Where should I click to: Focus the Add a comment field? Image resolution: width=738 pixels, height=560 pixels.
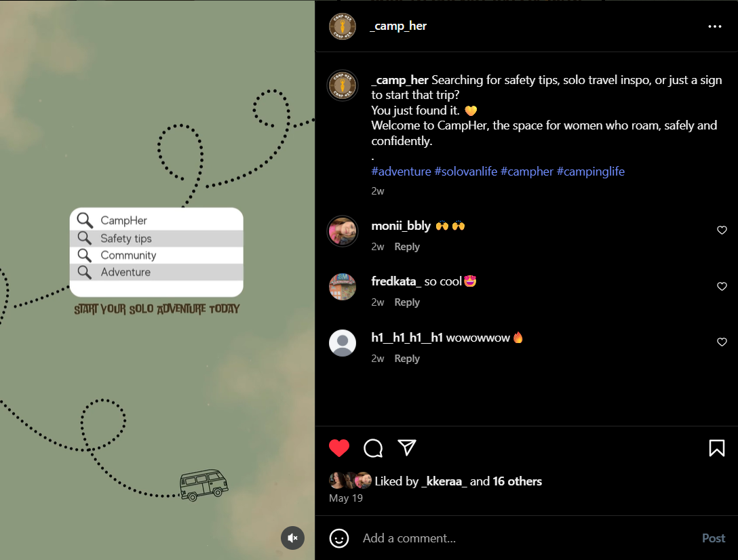(x=527, y=538)
